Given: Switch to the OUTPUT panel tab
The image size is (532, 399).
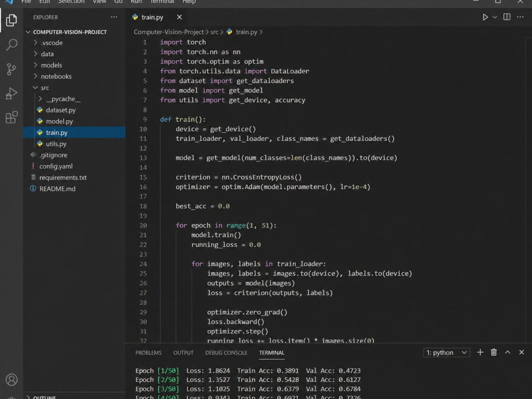Looking at the screenshot, I should coord(183,353).
